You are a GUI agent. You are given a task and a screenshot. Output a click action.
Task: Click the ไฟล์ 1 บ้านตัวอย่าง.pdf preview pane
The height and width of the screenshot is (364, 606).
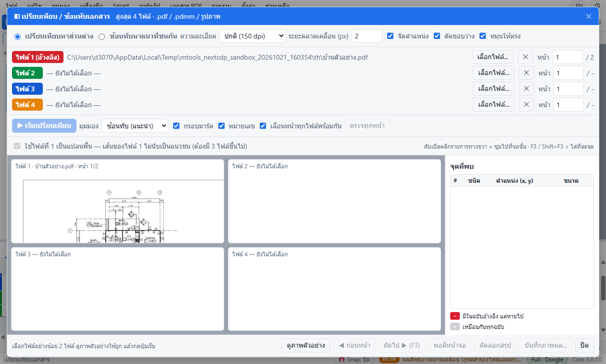[118, 201]
